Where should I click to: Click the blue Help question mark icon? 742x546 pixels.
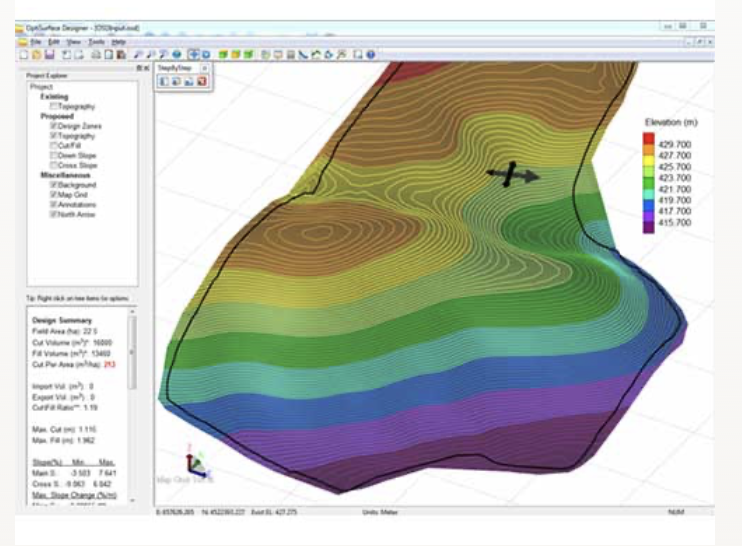pyautogui.click(x=371, y=54)
